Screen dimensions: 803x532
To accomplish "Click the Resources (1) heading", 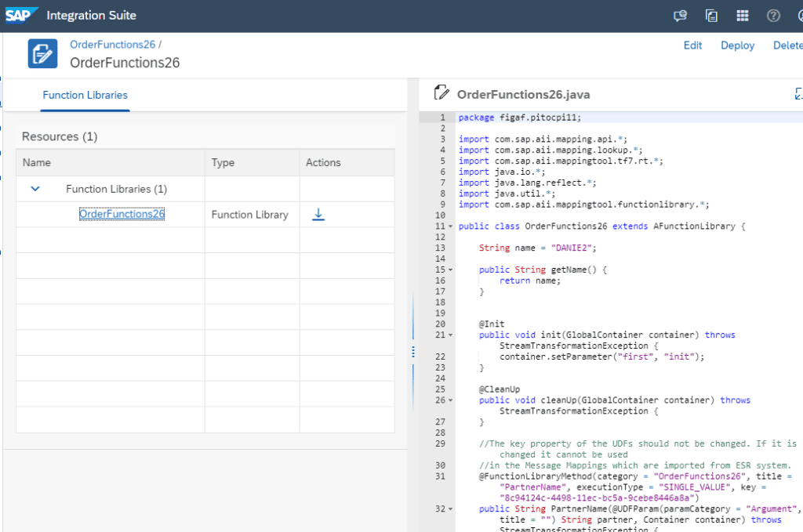I will point(60,136).
